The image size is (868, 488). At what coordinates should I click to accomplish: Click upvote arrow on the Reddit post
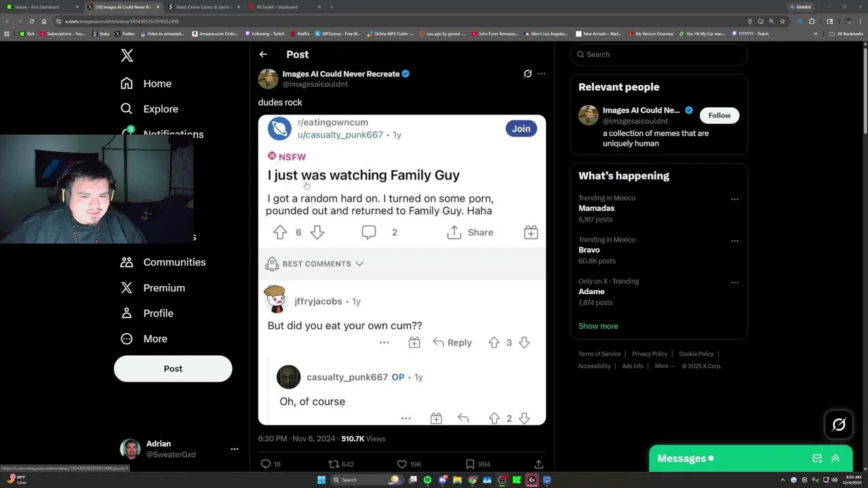[x=280, y=232]
